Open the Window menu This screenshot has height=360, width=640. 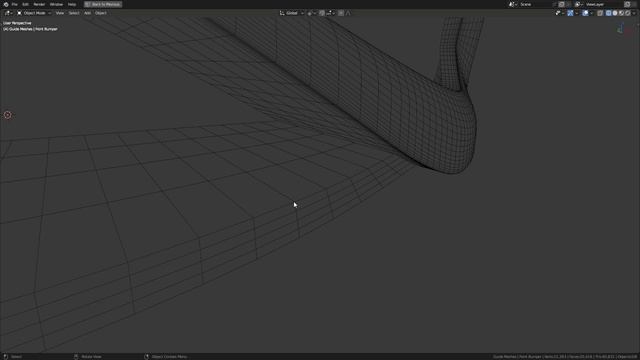[x=56, y=4]
